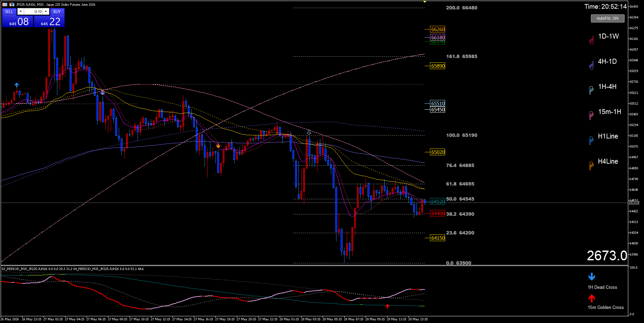The height and width of the screenshot is (323, 644).
Task: Click the 65890 price level label
Action: point(438,66)
